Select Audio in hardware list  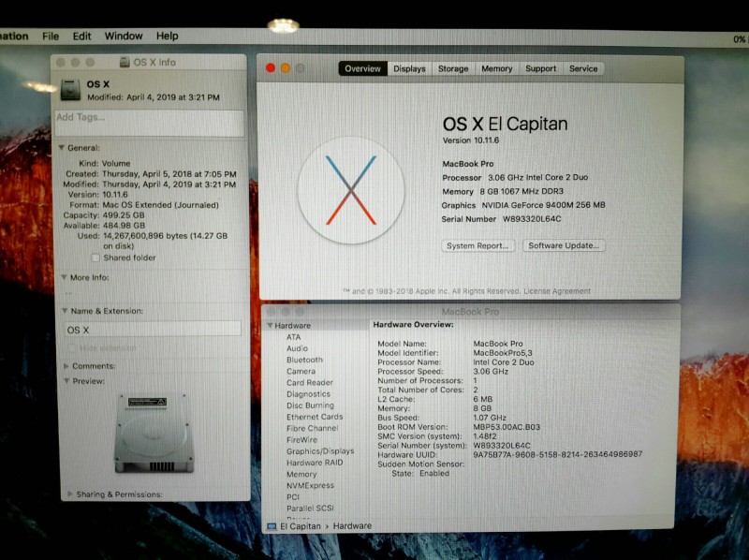(297, 348)
